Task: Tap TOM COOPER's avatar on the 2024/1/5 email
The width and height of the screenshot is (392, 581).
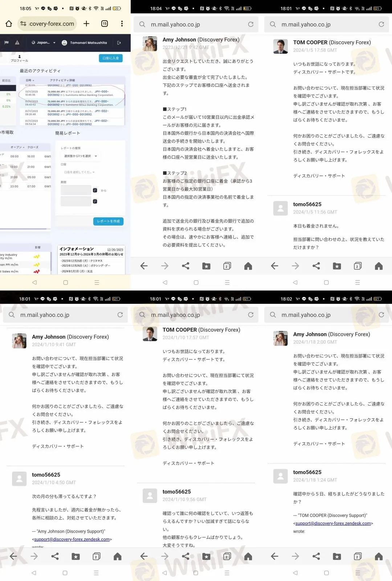Action: click(x=281, y=47)
